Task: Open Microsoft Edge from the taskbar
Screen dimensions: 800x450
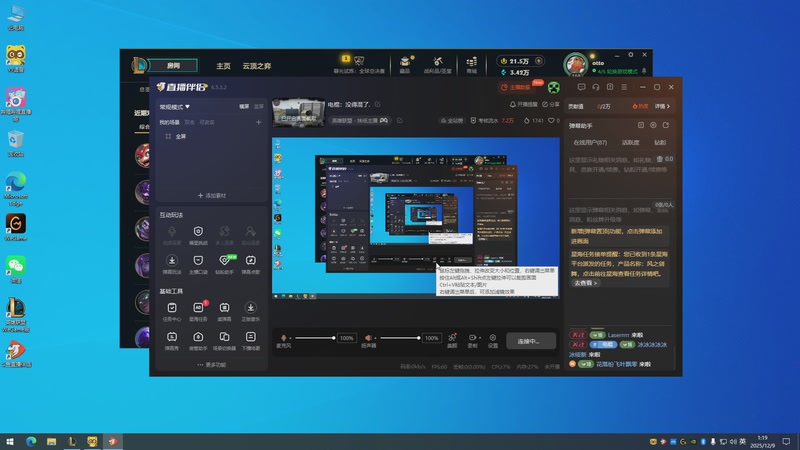Action: click(31, 441)
